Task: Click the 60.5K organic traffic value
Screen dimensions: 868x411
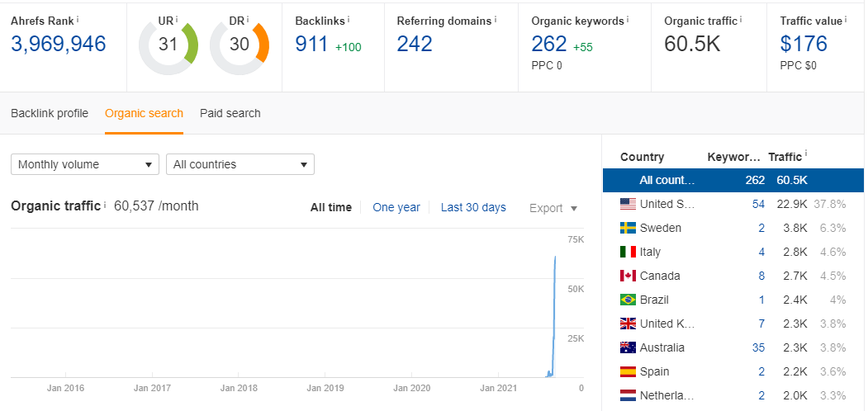Action: [x=693, y=44]
